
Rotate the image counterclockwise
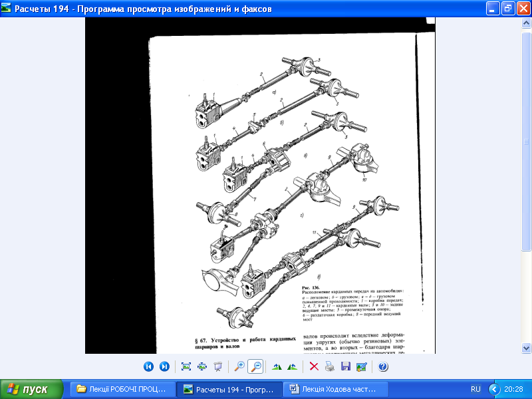tap(293, 366)
